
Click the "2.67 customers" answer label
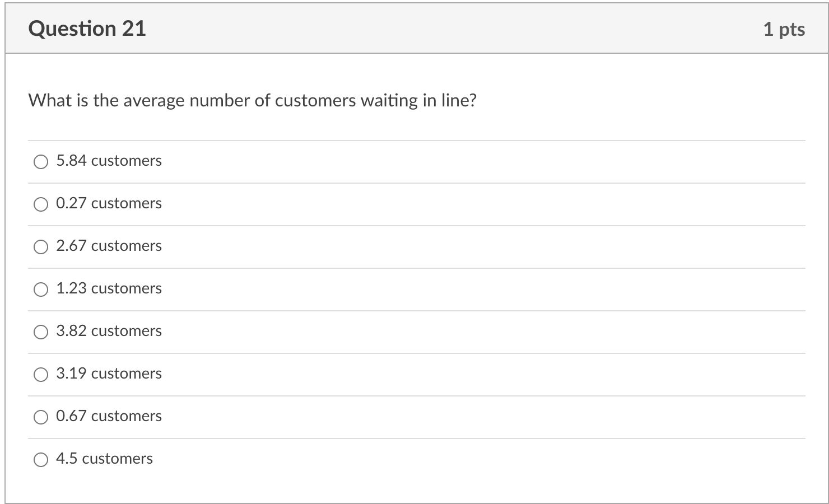tap(109, 246)
